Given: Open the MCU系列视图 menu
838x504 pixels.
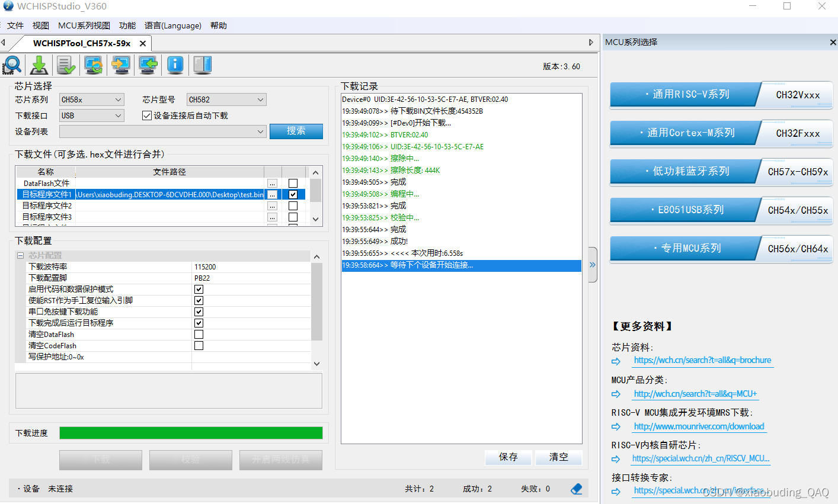Looking at the screenshot, I should (x=84, y=25).
